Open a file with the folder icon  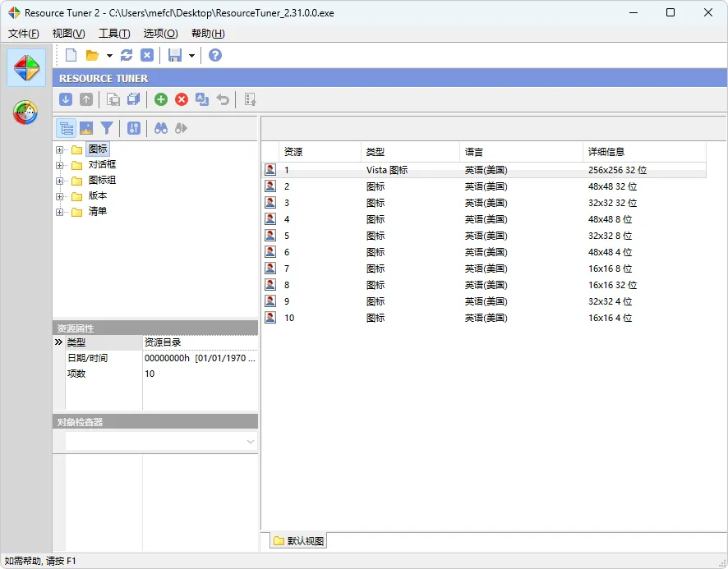(92, 55)
